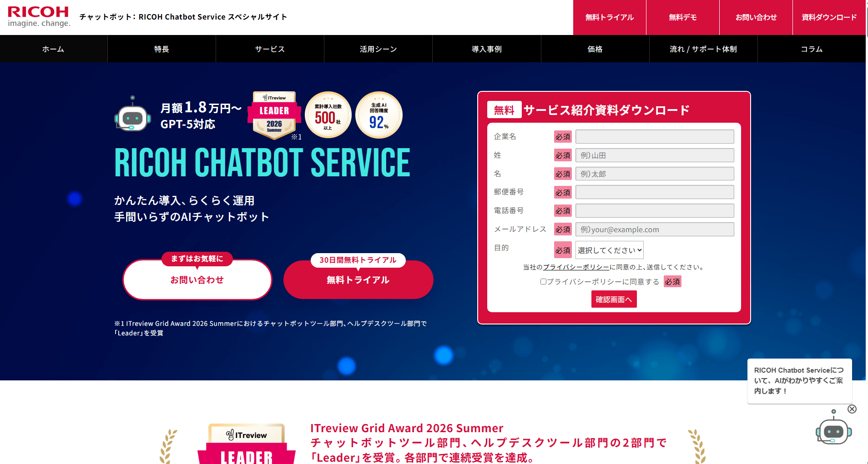The width and height of the screenshot is (868, 464).
Task: Open the 活用シーン navigation item
Action: coord(378,49)
